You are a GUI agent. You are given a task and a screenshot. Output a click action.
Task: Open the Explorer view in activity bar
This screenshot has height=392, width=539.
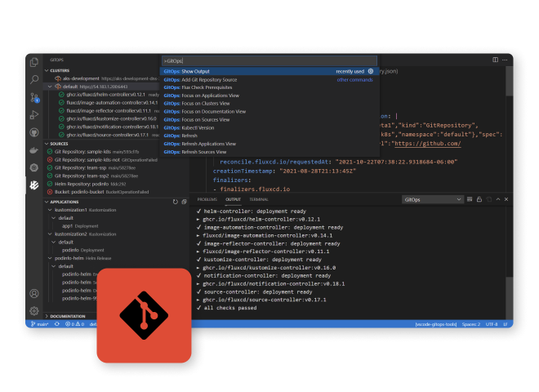tap(34, 62)
